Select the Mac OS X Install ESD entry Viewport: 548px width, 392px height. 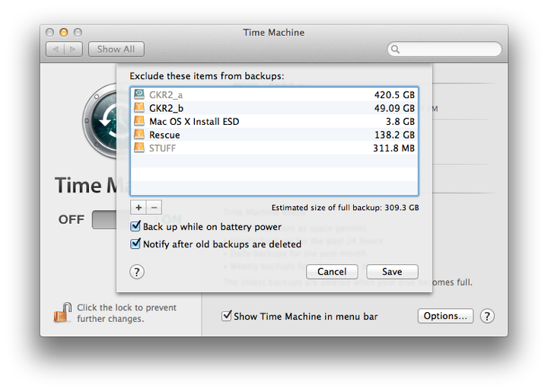[x=194, y=122]
